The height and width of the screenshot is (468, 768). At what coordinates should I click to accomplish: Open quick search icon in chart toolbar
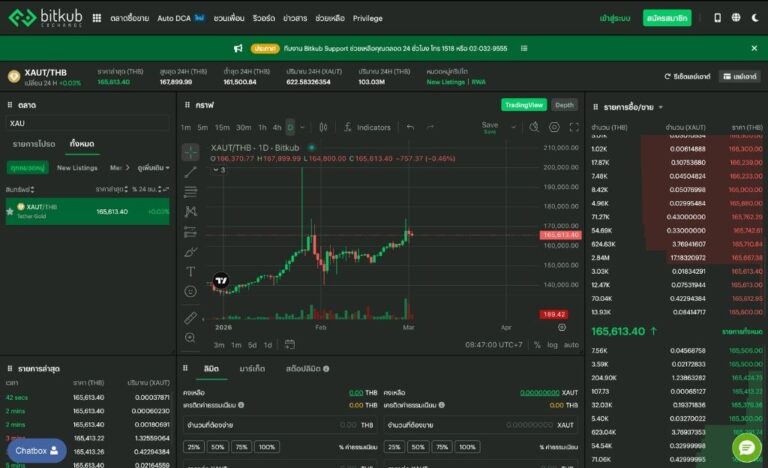(534, 127)
